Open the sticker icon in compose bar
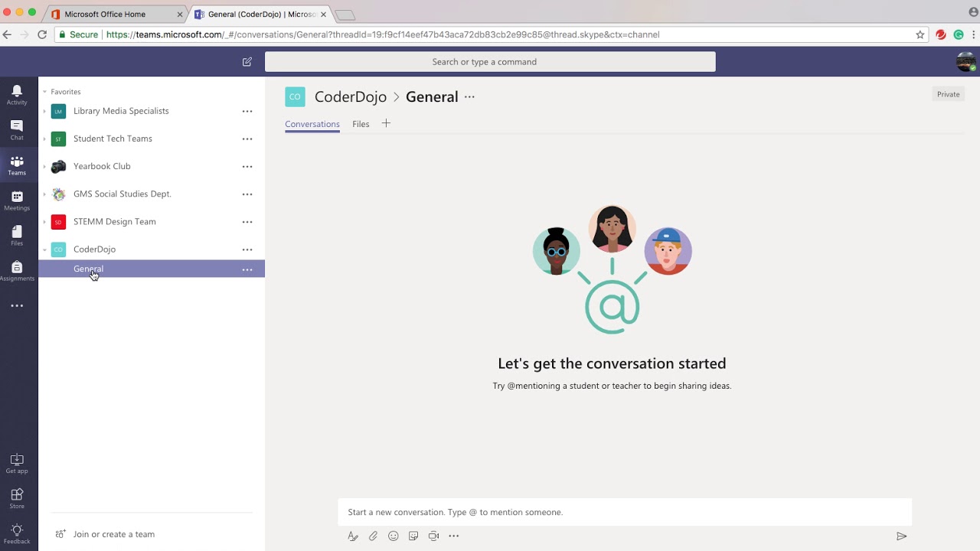Screen dimensions: 980x551 (413, 536)
